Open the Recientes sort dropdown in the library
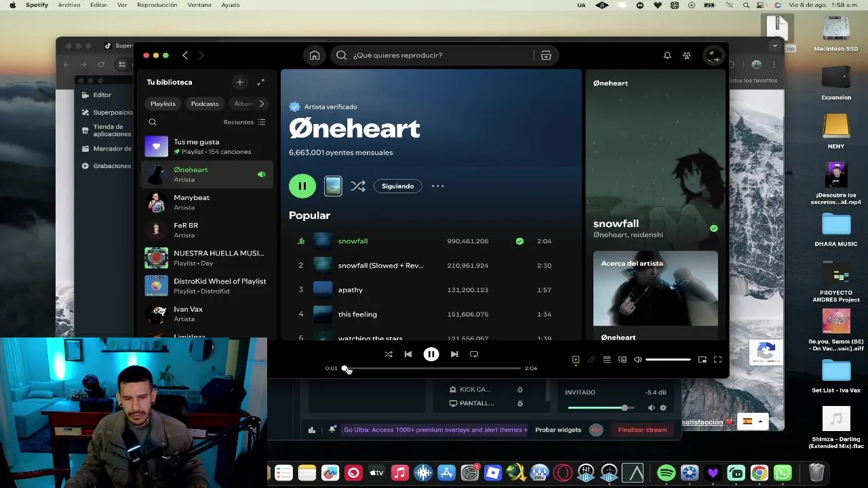 [244, 122]
